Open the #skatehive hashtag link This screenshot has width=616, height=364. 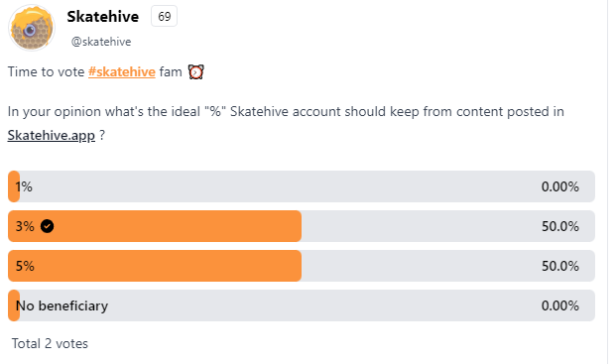(x=122, y=71)
